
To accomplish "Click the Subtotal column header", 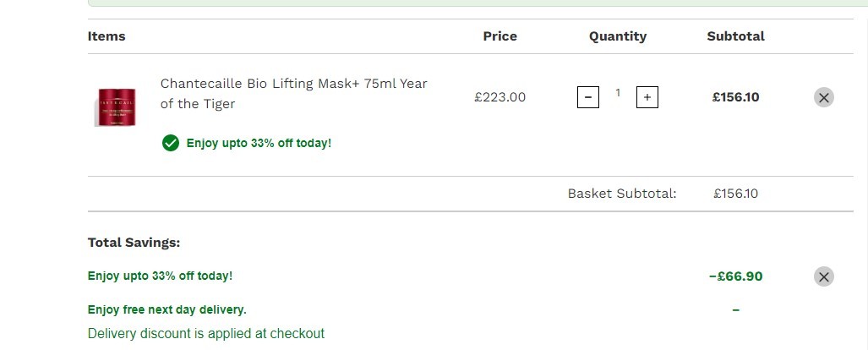I will (735, 36).
